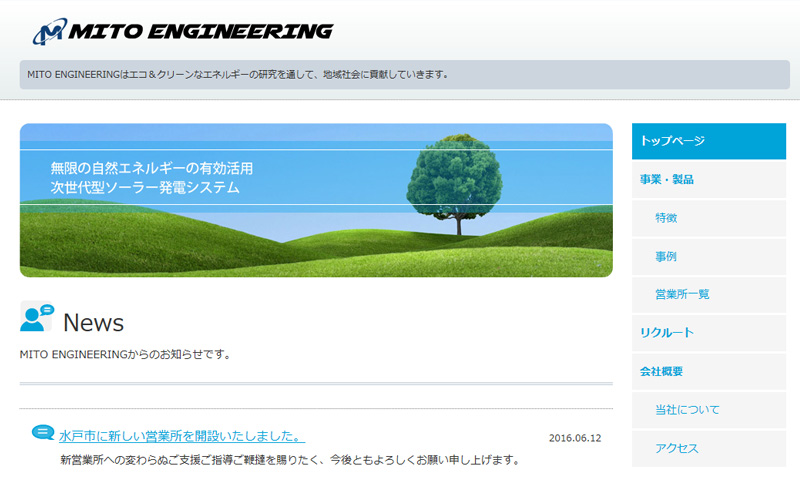Viewport: 800px width, 480px height.
Task: Click the 新営業所への変わらぬご支援 description text
Action: (290, 460)
